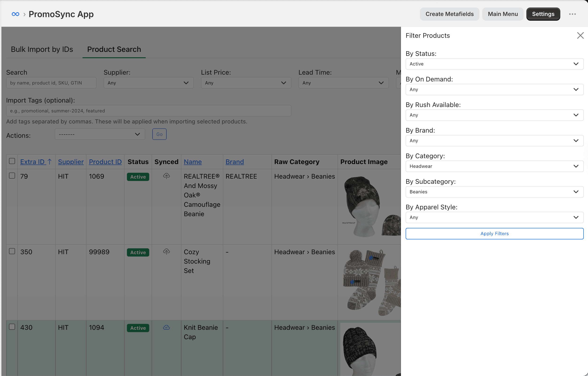Click the Cozy Stocking Set product image
This screenshot has width=588, height=376.
point(370,283)
